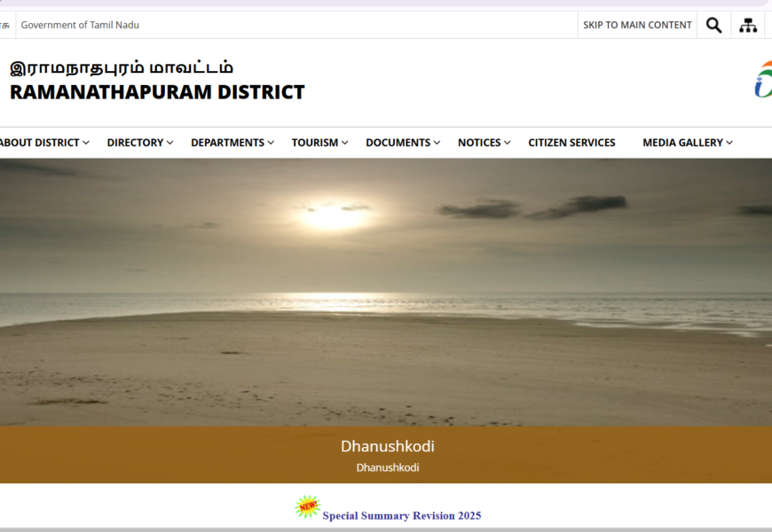Click the starburst NEW badge icon
The image size is (772, 532).
[x=307, y=507]
